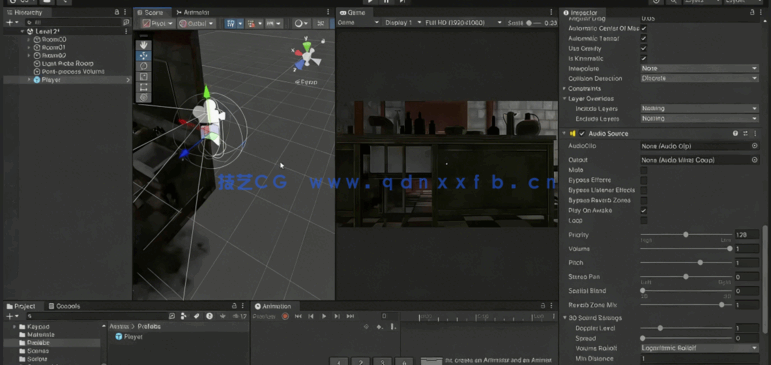Open Interpolate dropdown
The image size is (771, 365).
[x=700, y=68]
